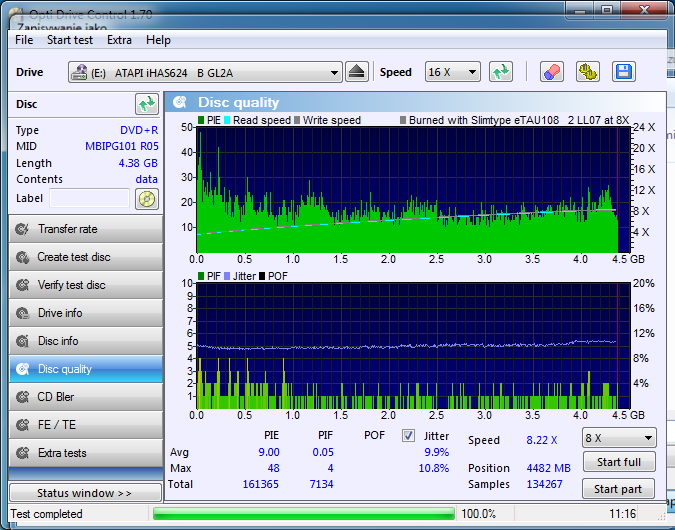Click the PIE average value 9.00

pos(269,453)
